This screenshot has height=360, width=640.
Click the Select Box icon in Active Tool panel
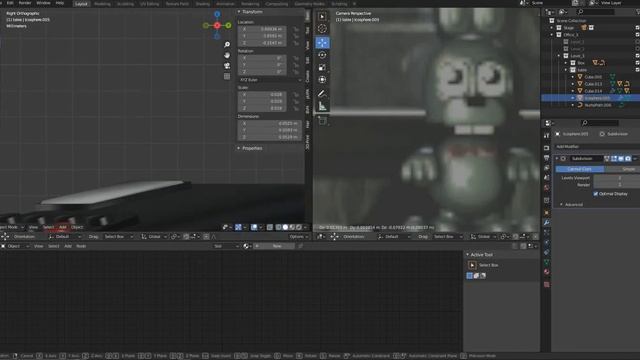[x=472, y=265]
